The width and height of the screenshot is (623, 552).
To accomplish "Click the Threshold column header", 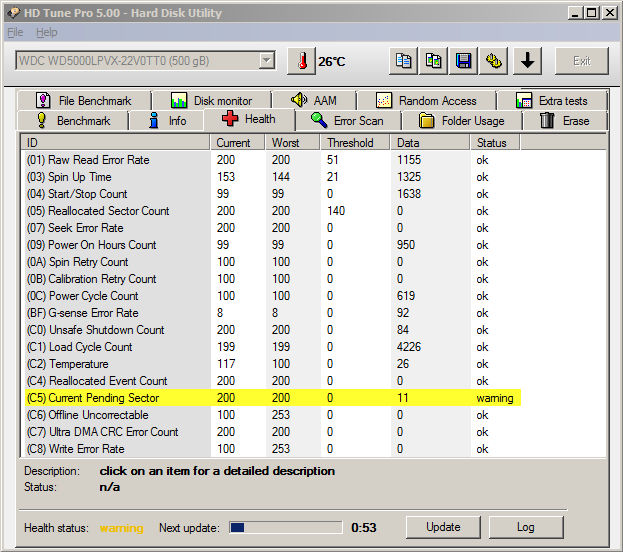I will [x=355, y=143].
